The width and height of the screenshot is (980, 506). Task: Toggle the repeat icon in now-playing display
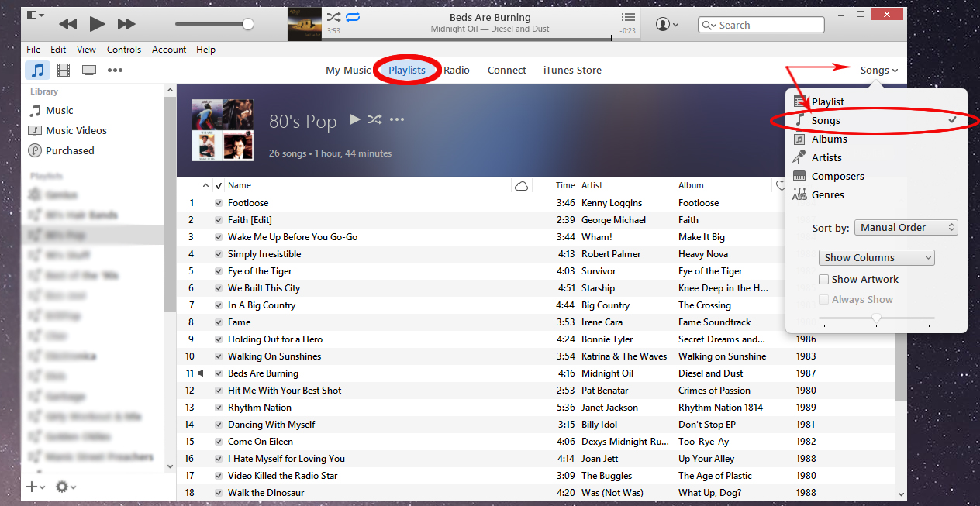353,17
